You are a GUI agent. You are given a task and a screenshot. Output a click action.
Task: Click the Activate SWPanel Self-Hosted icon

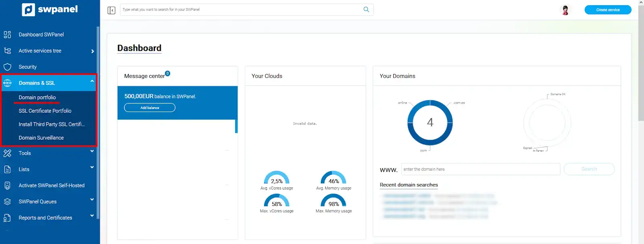(7, 186)
